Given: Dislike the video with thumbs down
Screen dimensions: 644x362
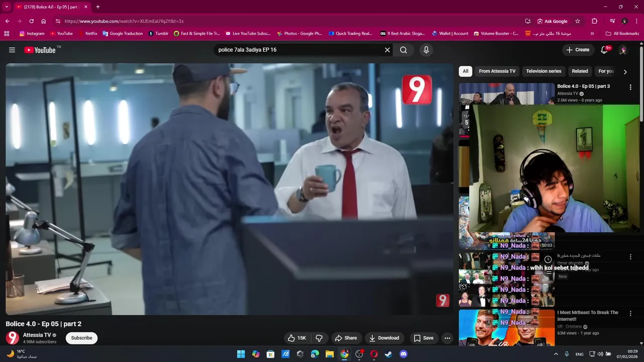Looking at the screenshot, I should coord(319,338).
